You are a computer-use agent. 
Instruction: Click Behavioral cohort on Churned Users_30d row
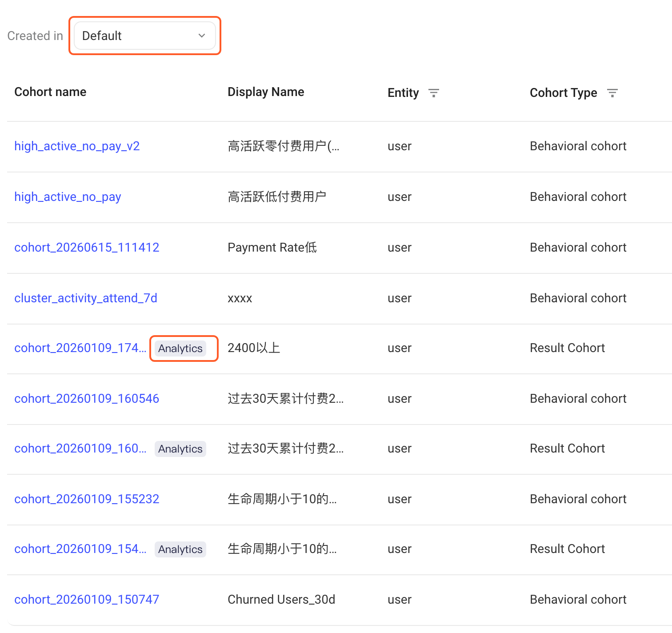click(x=578, y=599)
